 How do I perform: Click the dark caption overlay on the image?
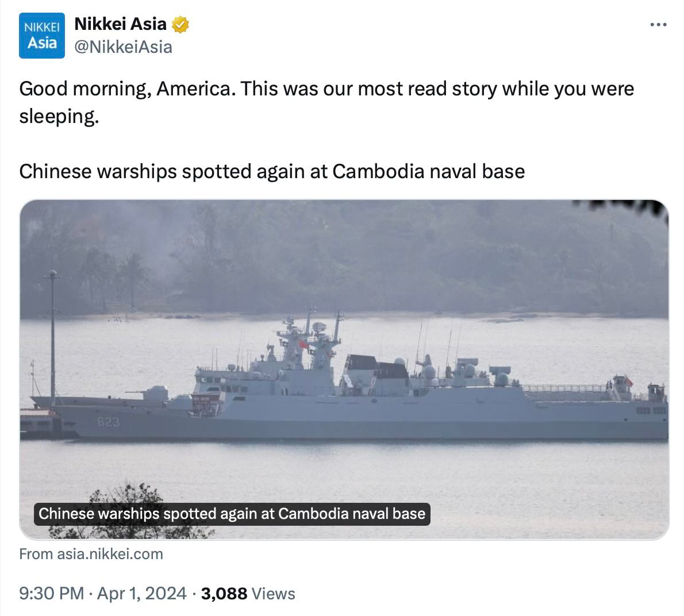[232, 514]
